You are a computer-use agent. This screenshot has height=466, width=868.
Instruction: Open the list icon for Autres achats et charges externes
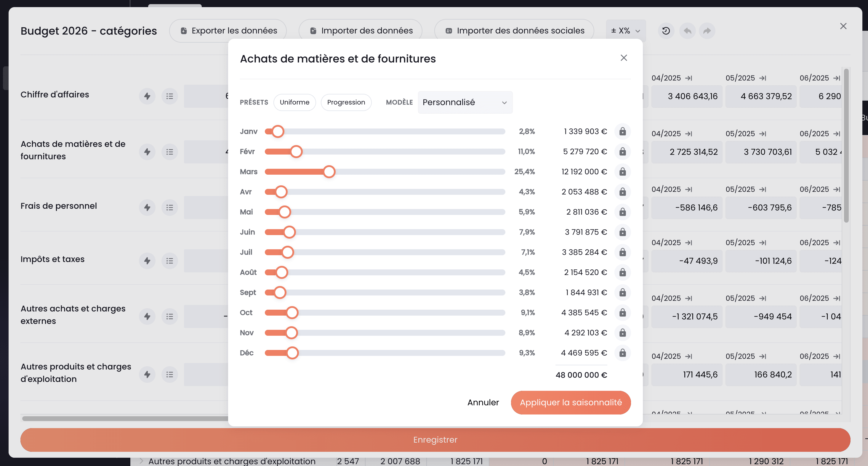169,316
